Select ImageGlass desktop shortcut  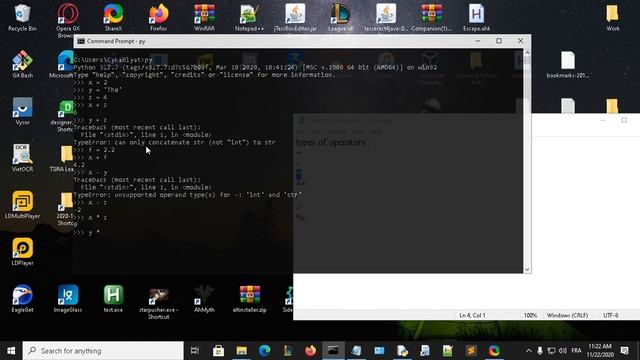point(68,299)
